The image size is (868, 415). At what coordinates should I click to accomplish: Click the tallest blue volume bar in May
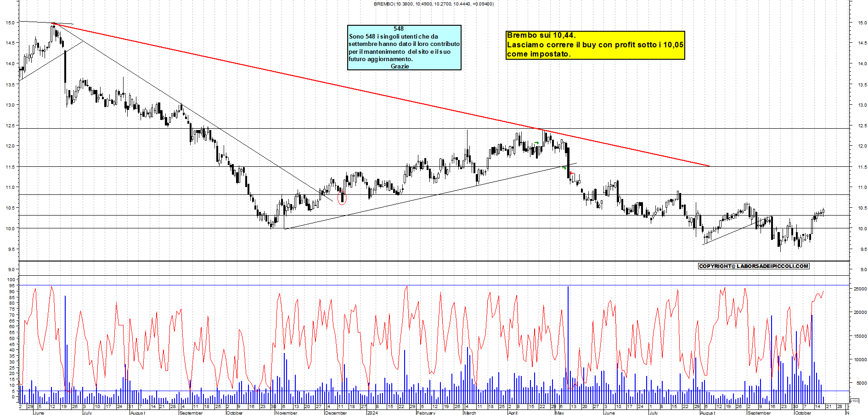point(568,345)
